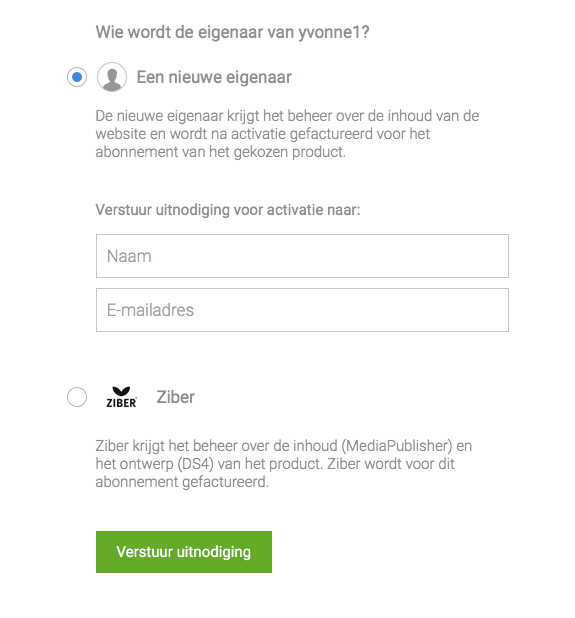Click the 'Een nieuwe eigenaar' label text

pyautogui.click(x=214, y=77)
